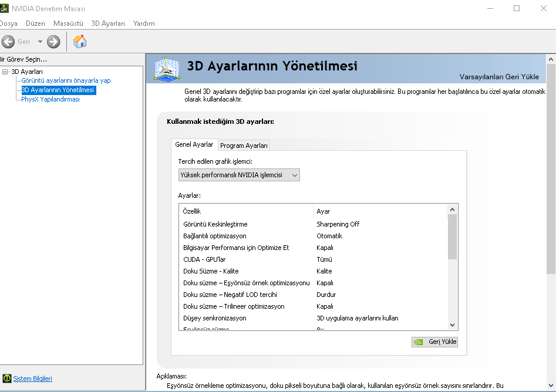Select Doku süzme Trilineer optimizasyon row
556x392 pixels.
pyautogui.click(x=314, y=306)
